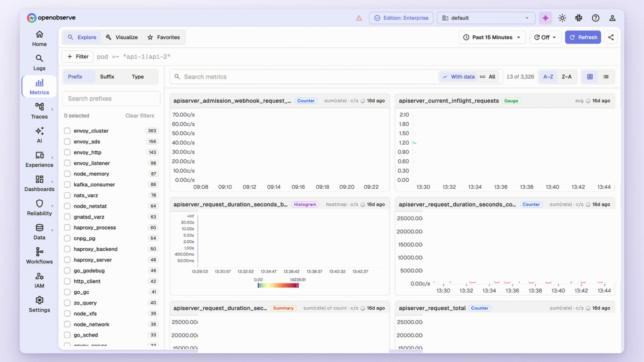Open the Dashboards section

click(39, 183)
